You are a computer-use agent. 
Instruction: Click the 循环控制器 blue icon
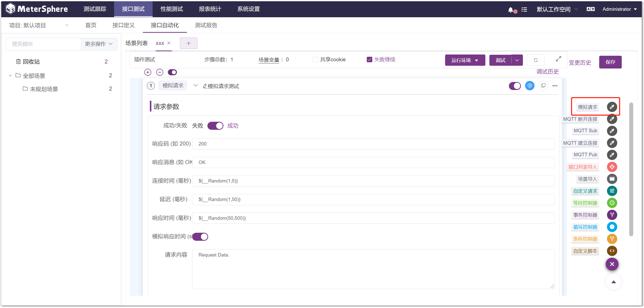[x=612, y=227]
